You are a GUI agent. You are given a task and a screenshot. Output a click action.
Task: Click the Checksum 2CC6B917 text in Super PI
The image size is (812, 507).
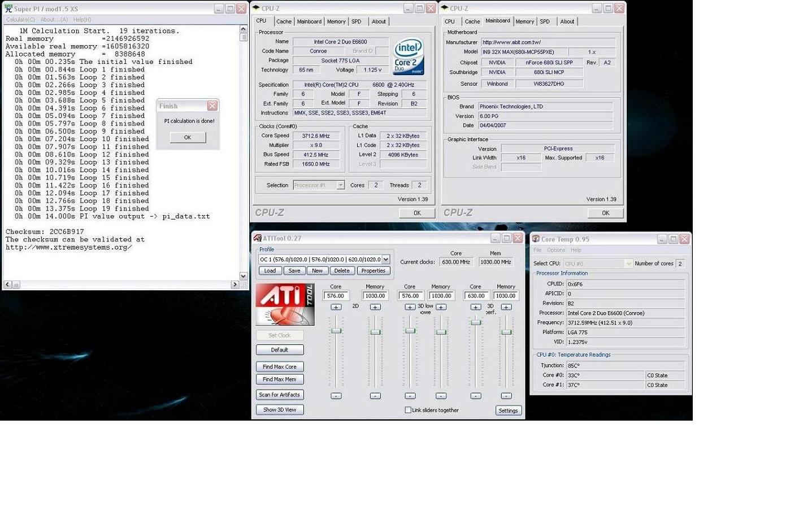click(45, 231)
